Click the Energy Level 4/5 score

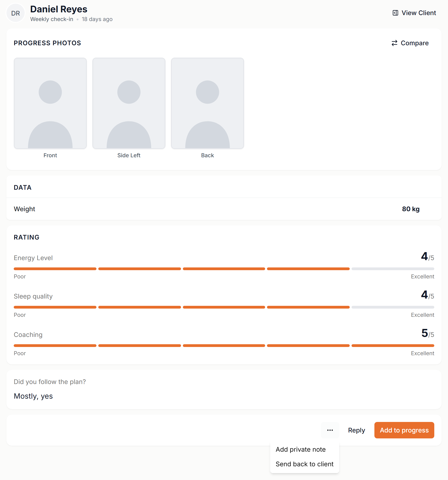tap(427, 256)
